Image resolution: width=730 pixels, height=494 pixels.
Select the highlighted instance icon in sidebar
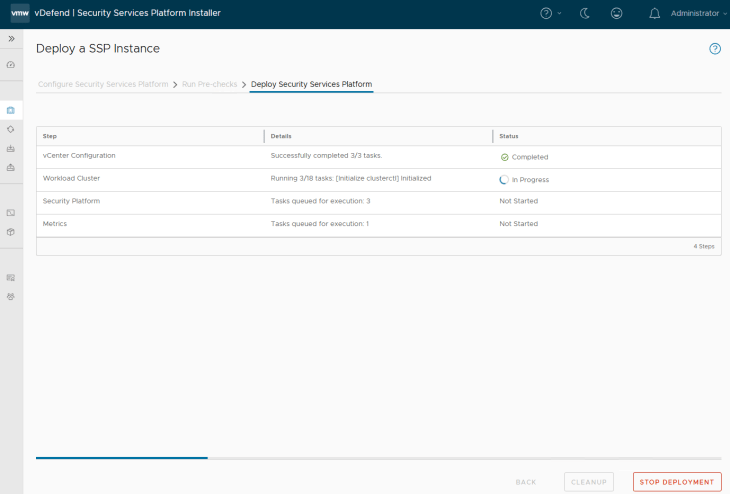tap(11, 110)
